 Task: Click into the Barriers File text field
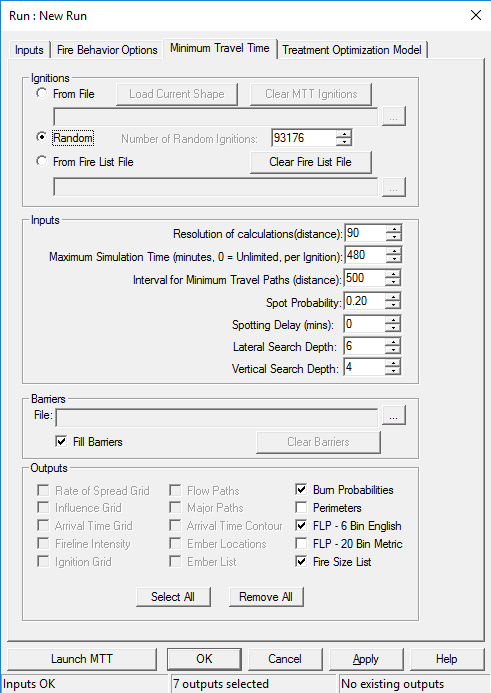click(x=217, y=417)
